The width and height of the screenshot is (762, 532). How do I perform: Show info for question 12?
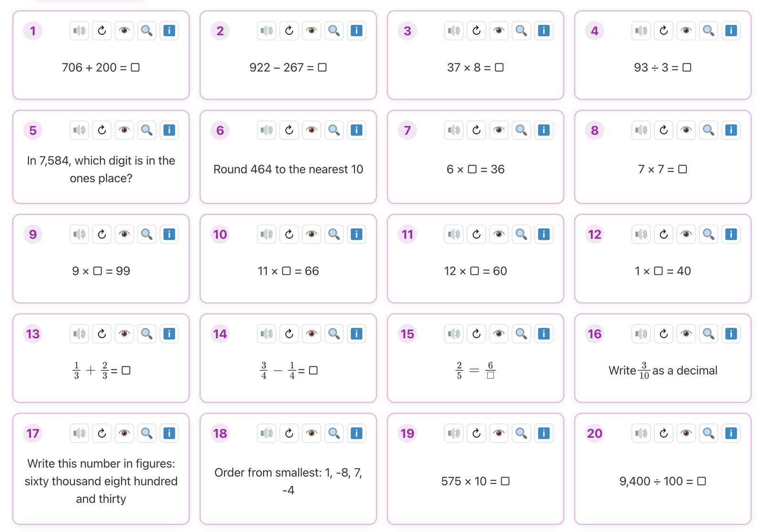click(x=731, y=235)
